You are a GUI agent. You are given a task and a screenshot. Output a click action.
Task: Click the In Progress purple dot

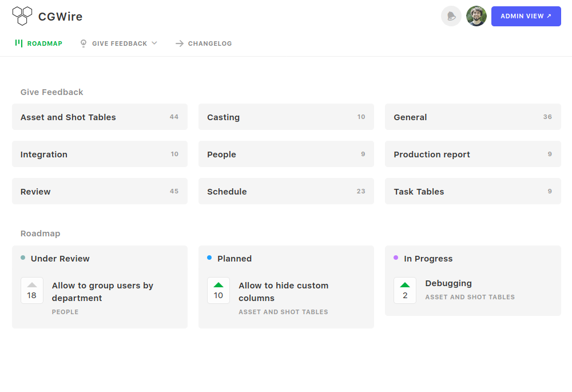point(396,258)
